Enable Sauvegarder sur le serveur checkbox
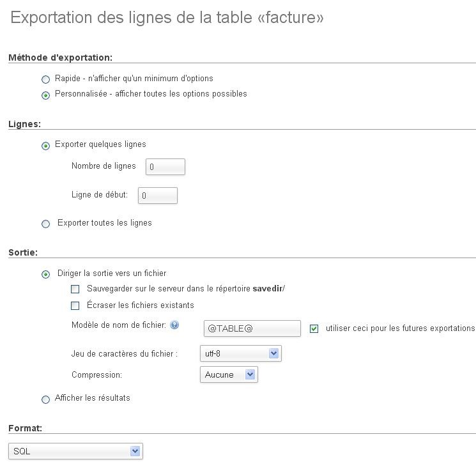This screenshot has height=462, width=476. [x=75, y=289]
